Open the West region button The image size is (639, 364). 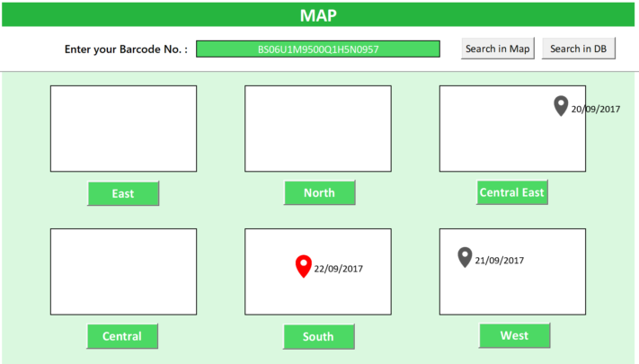point(514,335)
